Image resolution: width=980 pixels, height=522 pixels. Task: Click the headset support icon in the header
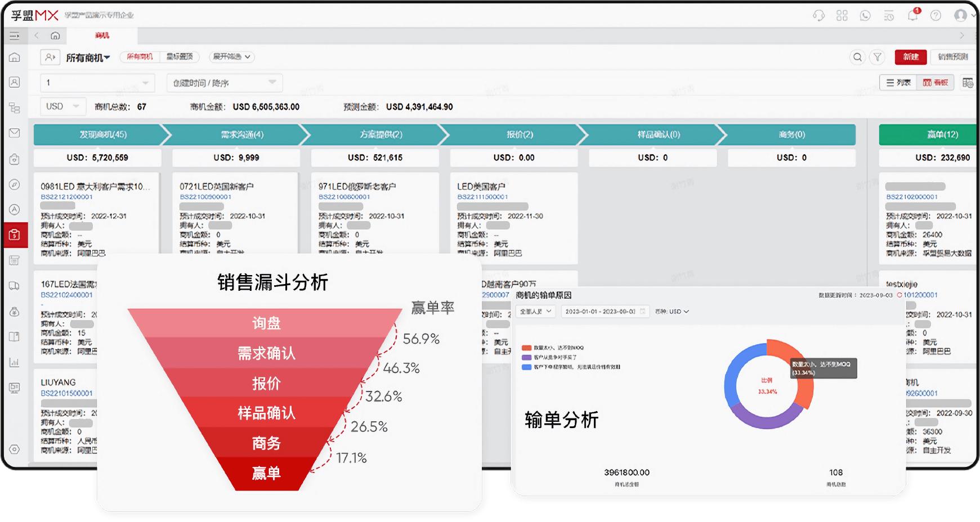819,16
